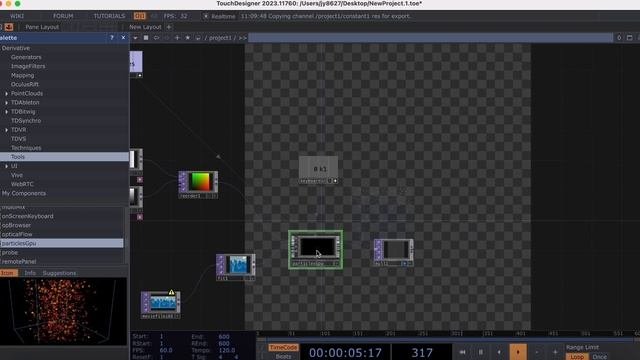Select the New Layout tab
The height and width of the screenshot is (360, 640).
(x=145, y=27)
